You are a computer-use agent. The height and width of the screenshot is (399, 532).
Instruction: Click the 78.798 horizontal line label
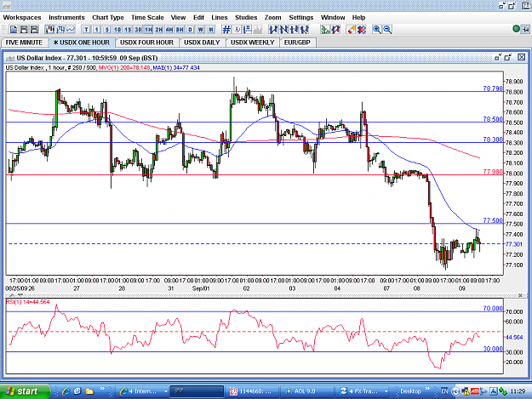[493, 88]
